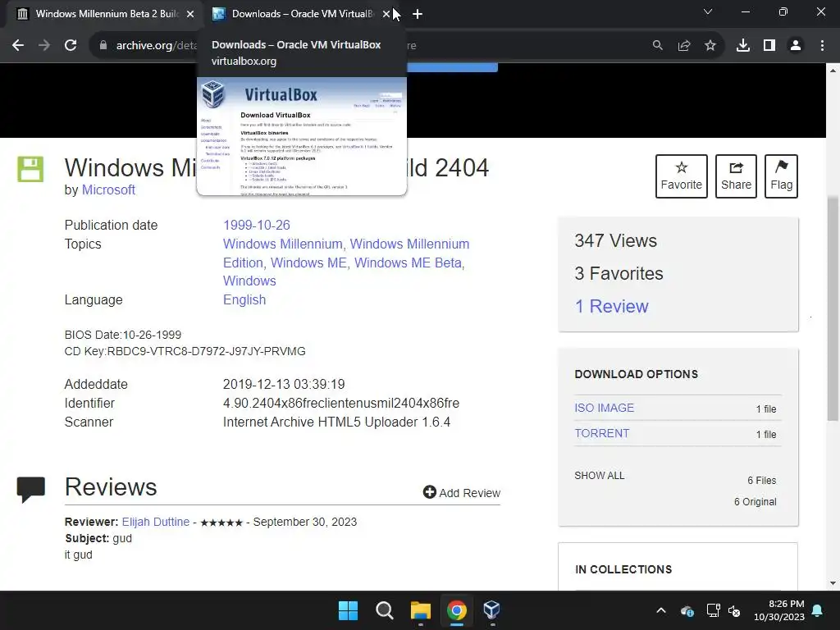840x630 pixels.
Task: Expand the tab search chevron
Action: pyautogui.click(x=708, y=11)
